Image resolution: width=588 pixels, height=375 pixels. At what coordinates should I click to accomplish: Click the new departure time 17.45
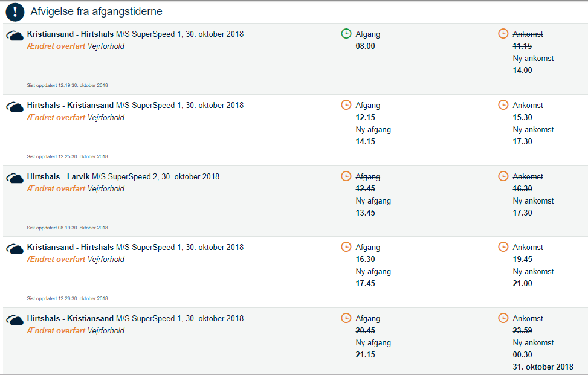click(366, 283)
